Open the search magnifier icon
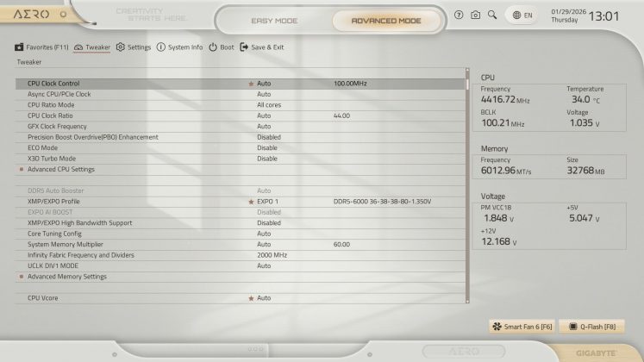The width and height of the screenshot is (644, 362). (x=492, y=16)
